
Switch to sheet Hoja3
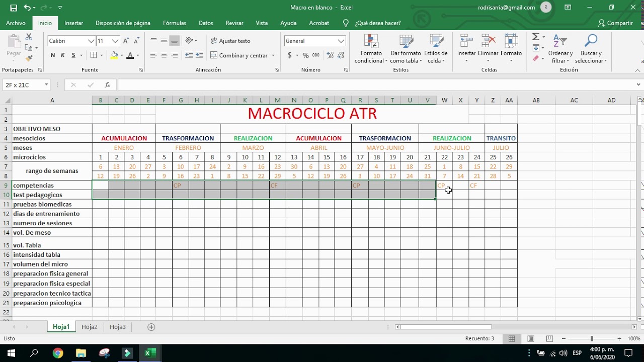(118, 327)
